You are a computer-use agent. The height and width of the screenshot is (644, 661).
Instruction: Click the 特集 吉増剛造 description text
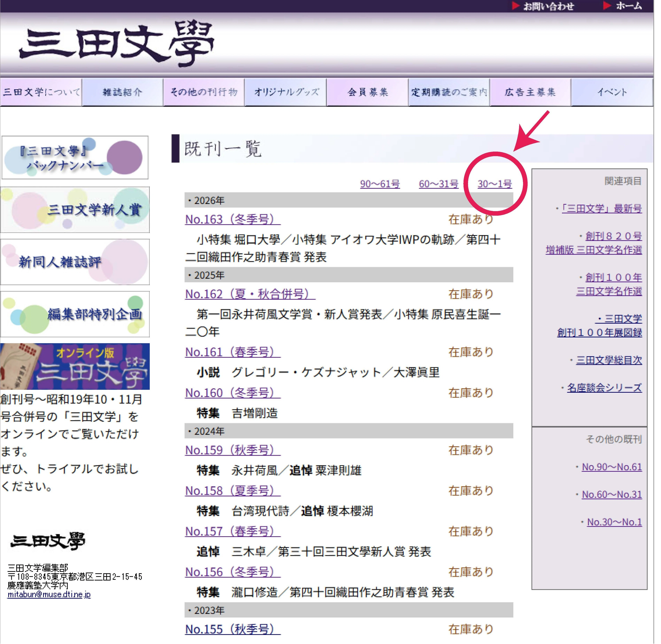237,413
